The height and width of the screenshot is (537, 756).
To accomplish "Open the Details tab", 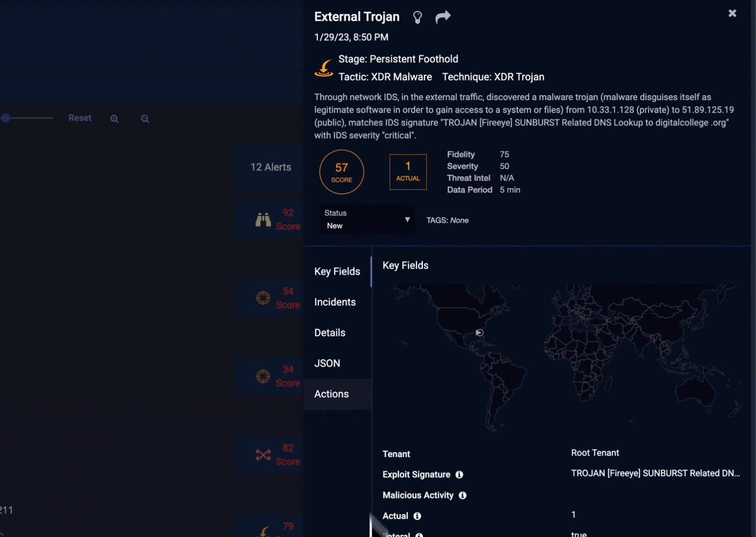I will click(x=330, y=333).
